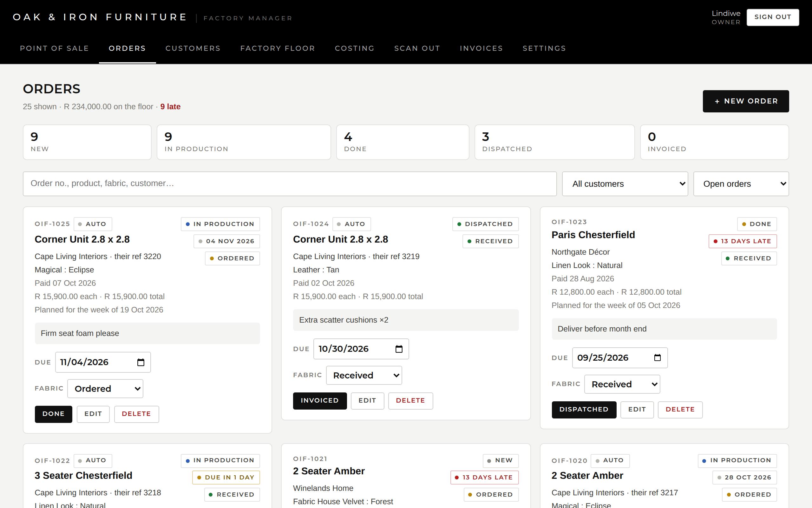Click the Dispatched badge on OIF-1024

point(486,224)
